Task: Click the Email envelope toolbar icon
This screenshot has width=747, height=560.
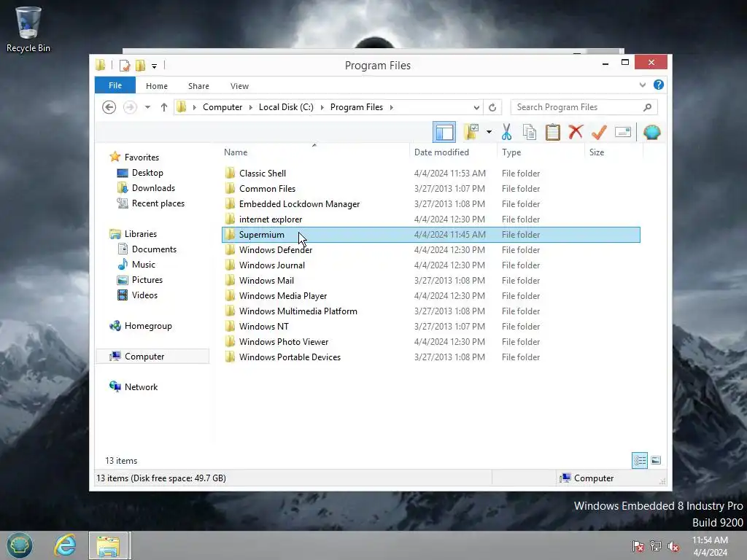Action: 623,132
